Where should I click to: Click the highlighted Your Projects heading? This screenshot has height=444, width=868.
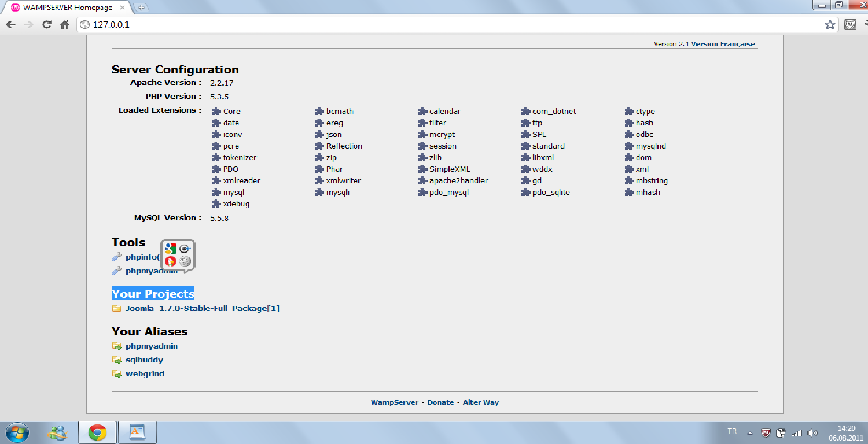pyautogui.click(x=153, y=294)
